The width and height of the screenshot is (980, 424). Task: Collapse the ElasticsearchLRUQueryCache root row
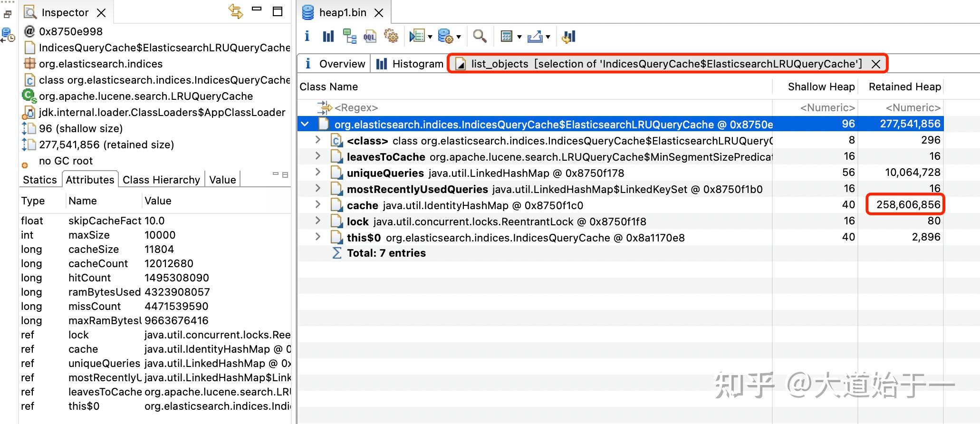305,124
